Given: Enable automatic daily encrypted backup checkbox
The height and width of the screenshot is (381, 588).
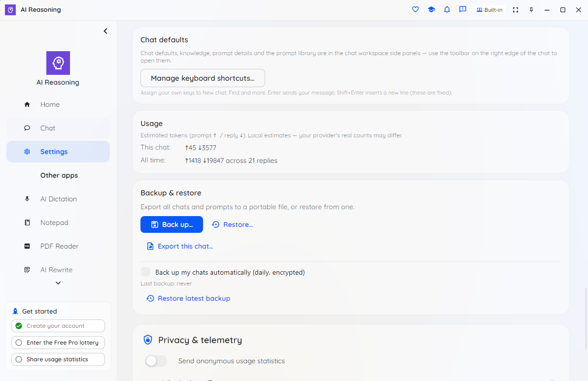Looking at the screenshot, I should pyautogui.click(x=145, y=272).
